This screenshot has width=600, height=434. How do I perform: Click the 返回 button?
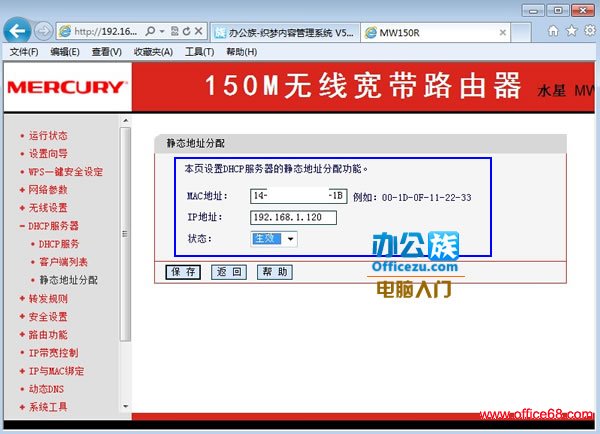click(x=229, y=272)
